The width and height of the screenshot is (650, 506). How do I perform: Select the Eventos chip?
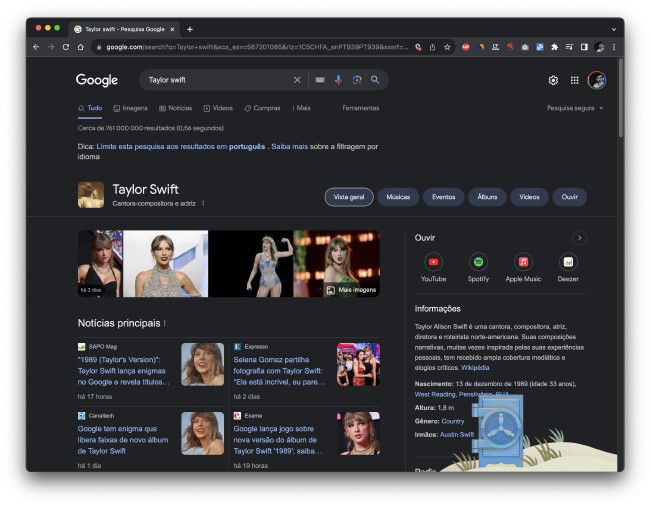tap(444, 197)
